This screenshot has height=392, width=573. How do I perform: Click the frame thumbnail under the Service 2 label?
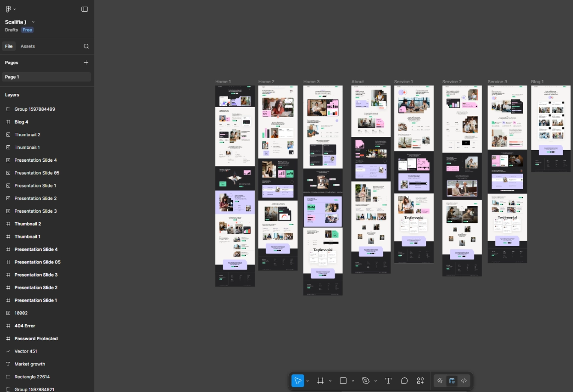(462, 181)
